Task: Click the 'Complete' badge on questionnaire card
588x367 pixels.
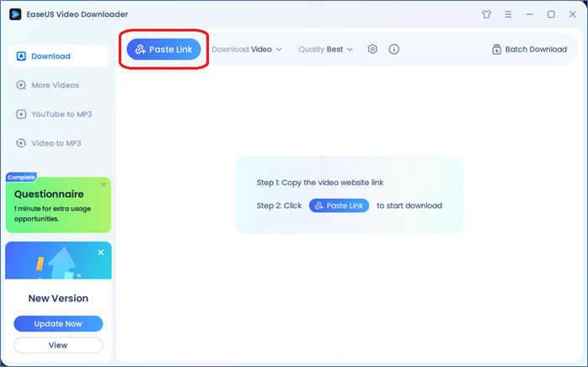Action: pos(21,178)
